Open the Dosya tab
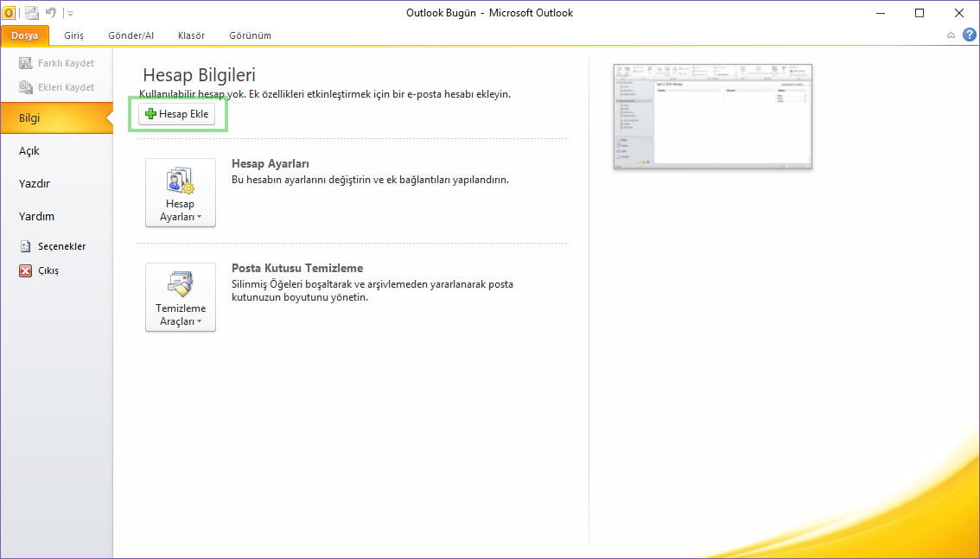This screenshot has height=559, width=980. click(24, 35)
